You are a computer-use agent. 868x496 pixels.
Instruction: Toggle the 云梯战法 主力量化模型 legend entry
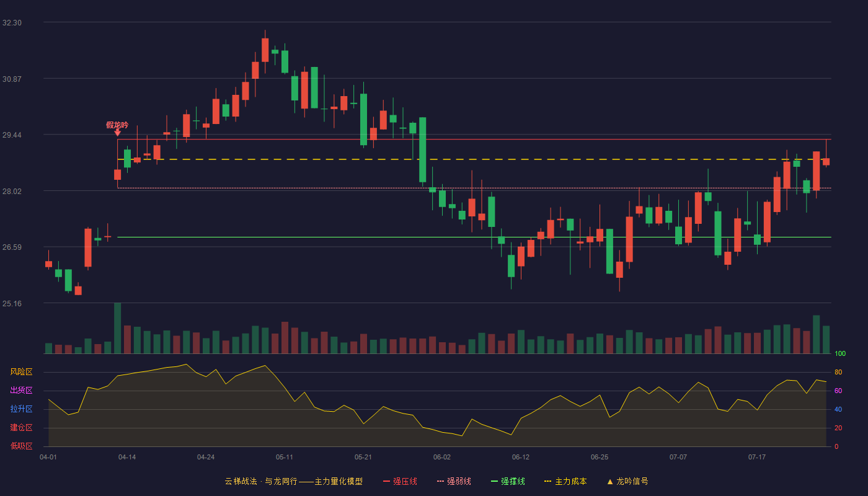point(294,481)
